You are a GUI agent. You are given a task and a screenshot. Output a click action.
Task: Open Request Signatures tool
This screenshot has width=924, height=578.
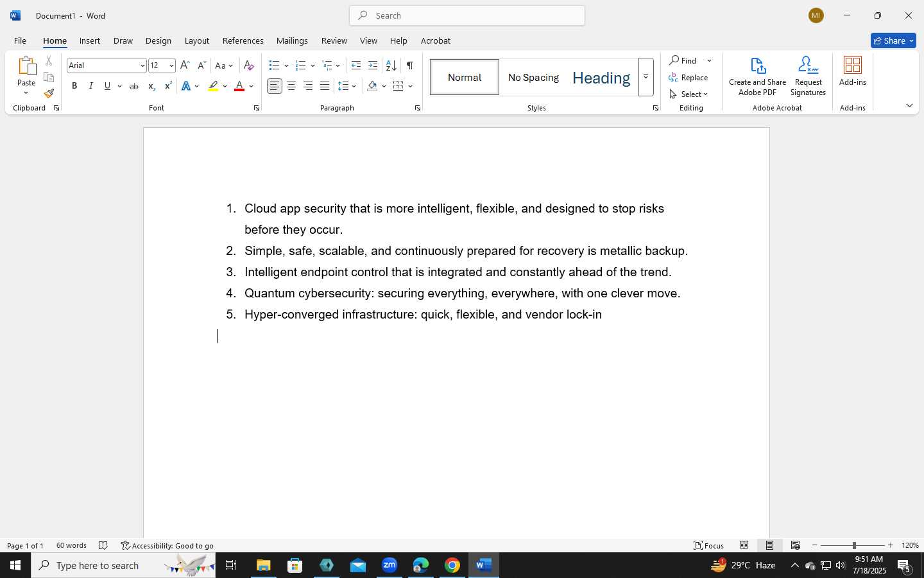[809, 76]
